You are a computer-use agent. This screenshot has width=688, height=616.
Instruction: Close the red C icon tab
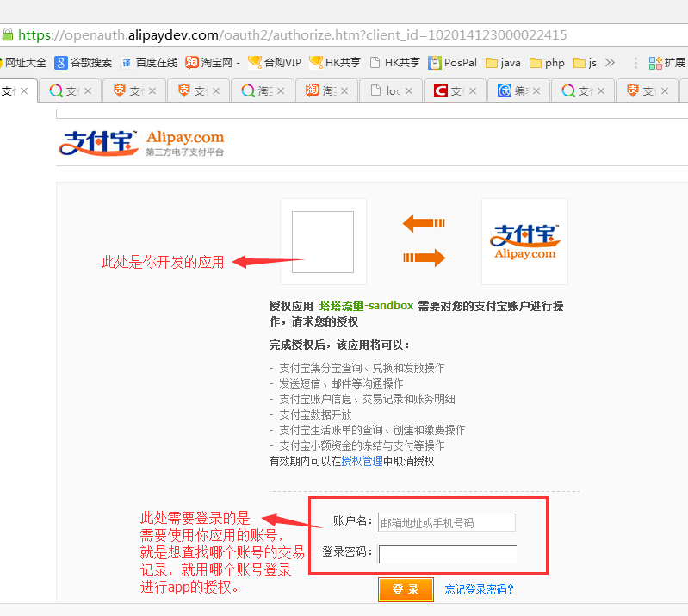point(473,90)
